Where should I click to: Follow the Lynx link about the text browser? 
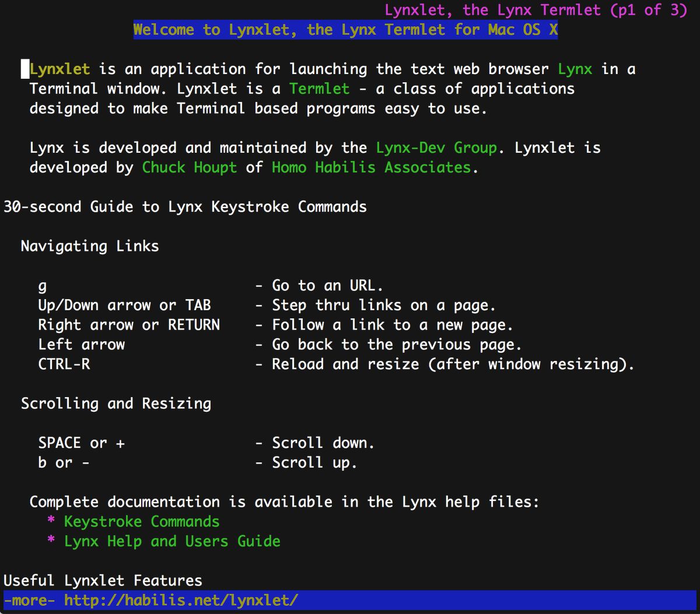pyautogui.click(x=574, y=69)
